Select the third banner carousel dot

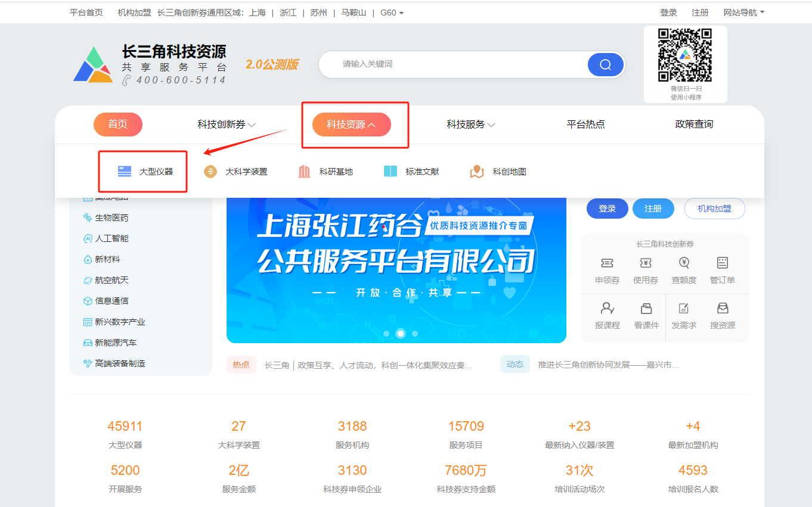click(415, 334)
